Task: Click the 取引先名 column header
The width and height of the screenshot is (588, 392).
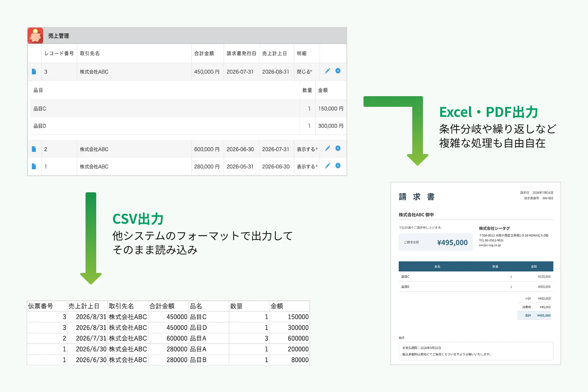Action: point(90,53)
